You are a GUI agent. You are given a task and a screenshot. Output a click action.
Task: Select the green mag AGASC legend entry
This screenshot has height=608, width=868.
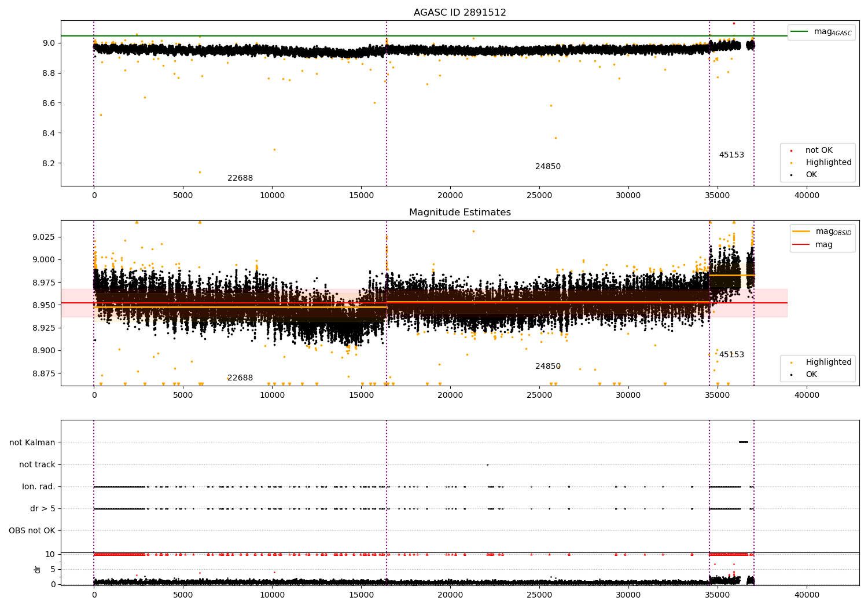point(821,32)
